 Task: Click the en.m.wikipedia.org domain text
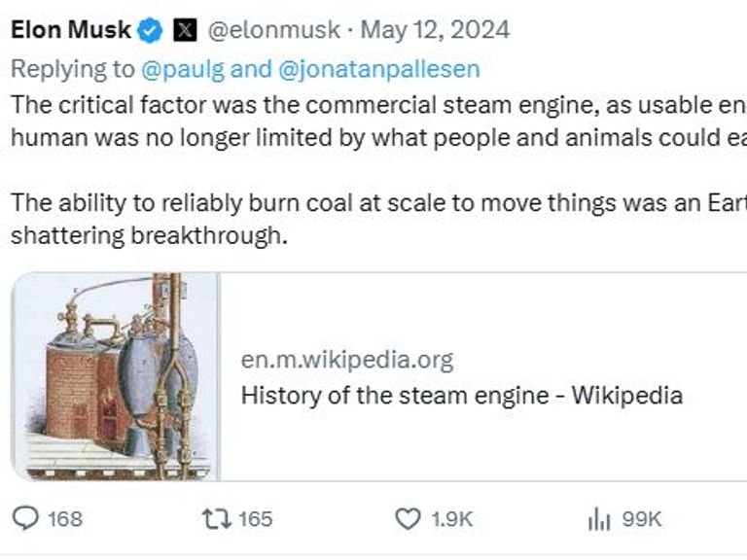pos(347,361)
